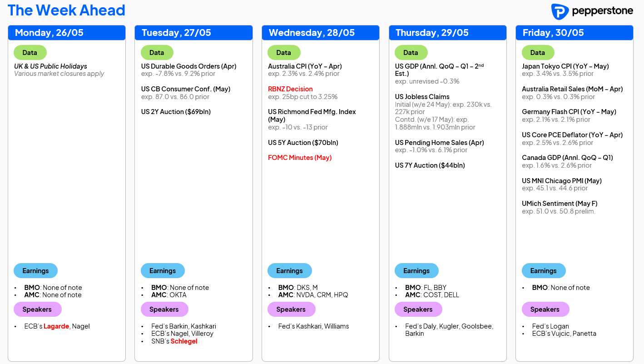The width and height of the screenshot is (644, 364).
Task: Click Monday's green Data pill
Action: [30, 52]
